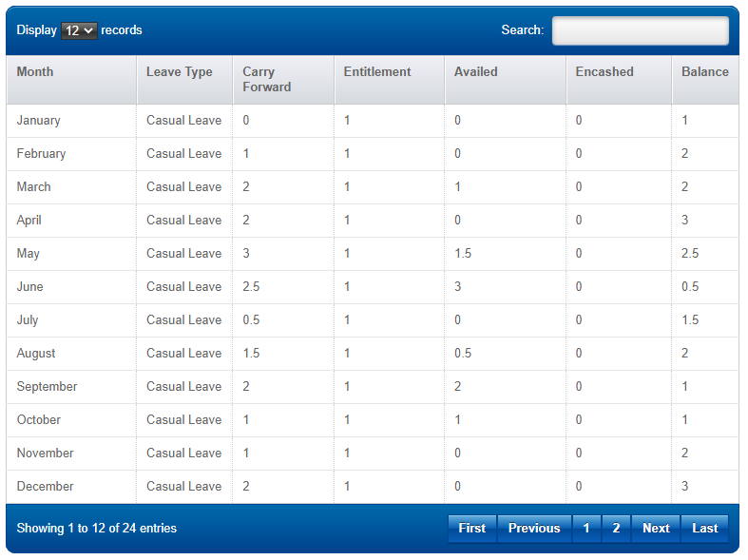Click the Entitlement value for January
This screenshot has width=748, height=560.
tap(347, 120)
